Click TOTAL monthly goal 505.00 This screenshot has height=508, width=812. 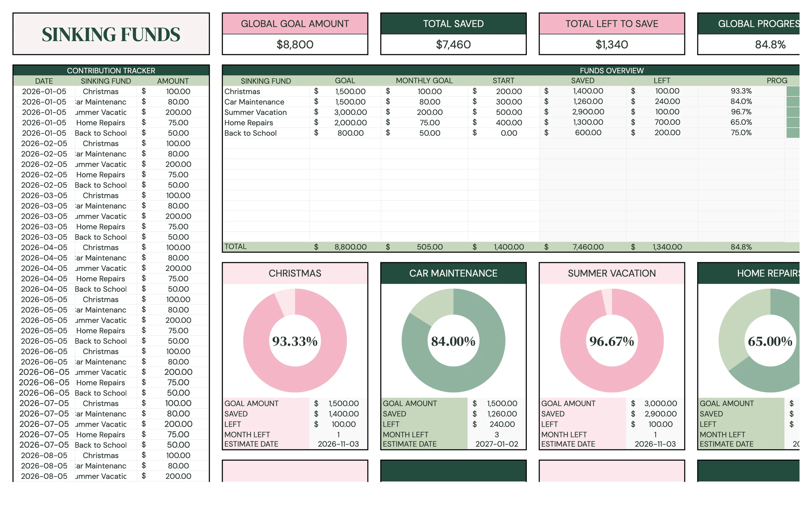tap(429, 247)
